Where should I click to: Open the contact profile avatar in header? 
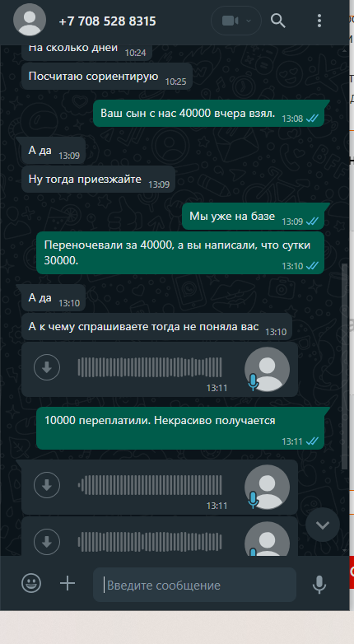coord(30,19)
